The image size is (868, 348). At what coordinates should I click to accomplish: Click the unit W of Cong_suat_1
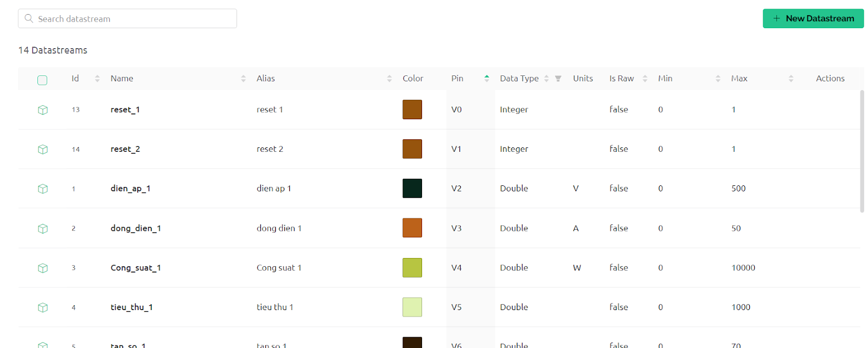(x=577, y=268)
